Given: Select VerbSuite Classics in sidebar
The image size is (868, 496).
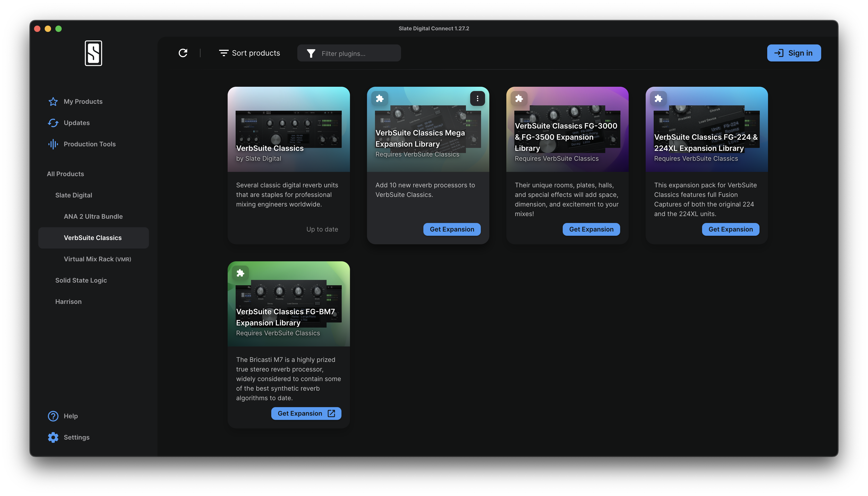Looking at the screenshot, I should coord(93,238).
